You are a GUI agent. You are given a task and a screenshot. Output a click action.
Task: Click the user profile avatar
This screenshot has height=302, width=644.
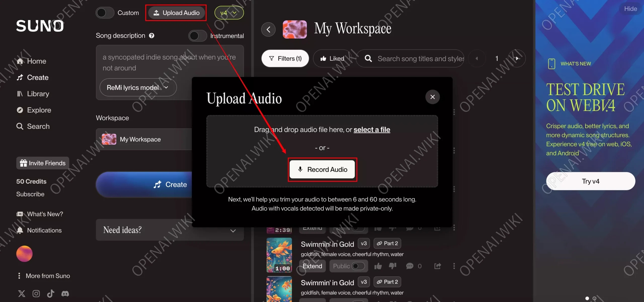click(x=24, y=254)
